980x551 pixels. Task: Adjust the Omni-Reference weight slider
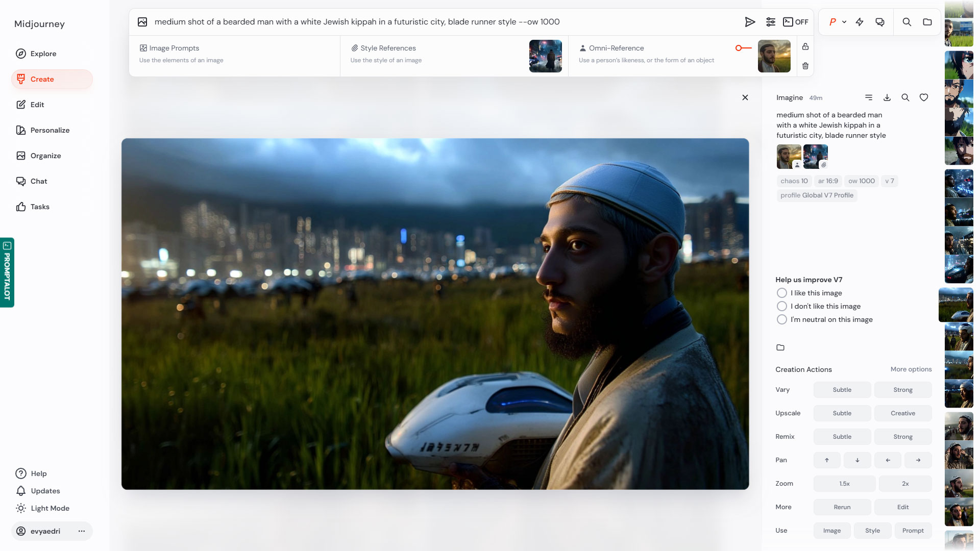coord(743,48)
